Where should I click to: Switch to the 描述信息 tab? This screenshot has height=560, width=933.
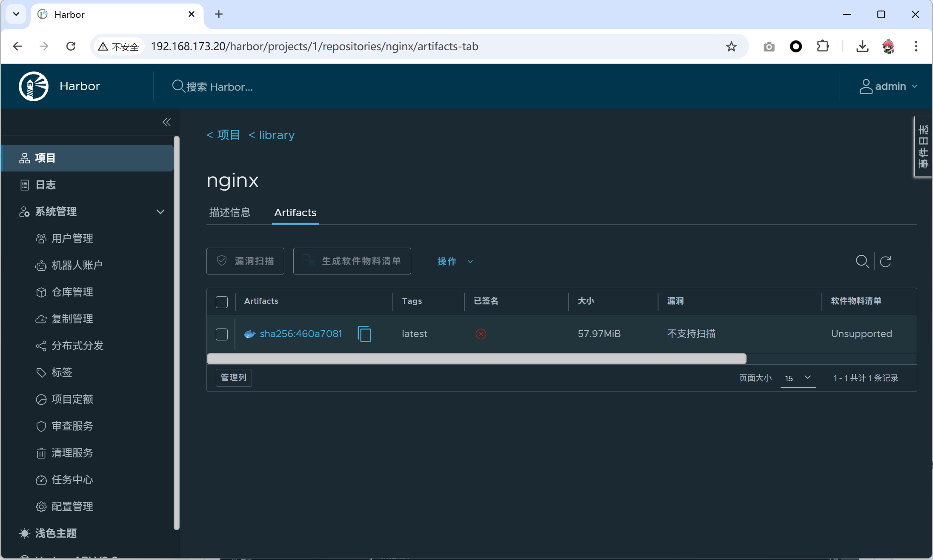pyautogui.click(x=230, y=212)
